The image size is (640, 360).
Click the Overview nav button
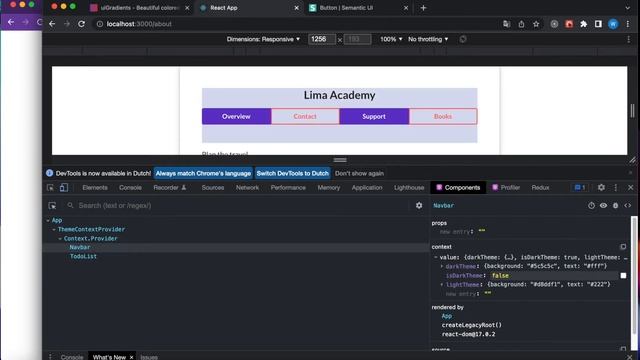tap(236, 116)
